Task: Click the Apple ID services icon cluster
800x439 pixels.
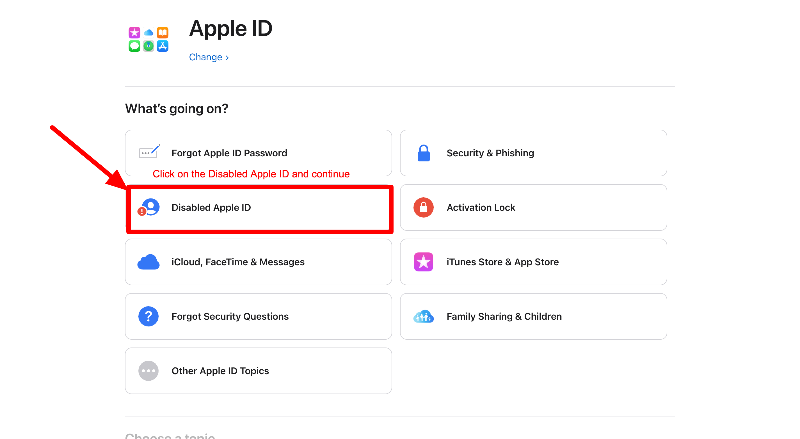Action: pyautogui.click(x=148, y=40)
